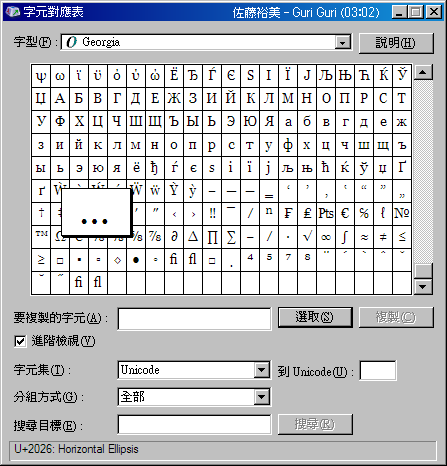Choose the Numero sign № character
Image resolution: width=447 pixels, height=466 pixels.
point(402,214)
